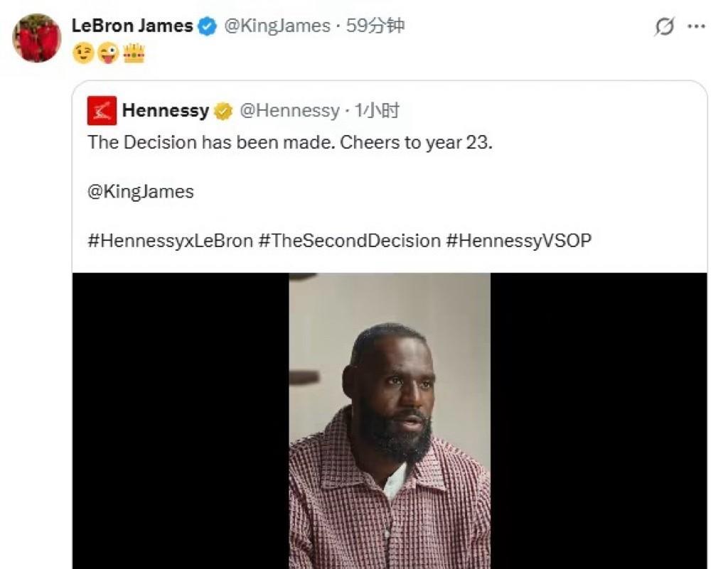Click the red Hennessy logo avatar
Screen dimensions: 728x569
102,111
